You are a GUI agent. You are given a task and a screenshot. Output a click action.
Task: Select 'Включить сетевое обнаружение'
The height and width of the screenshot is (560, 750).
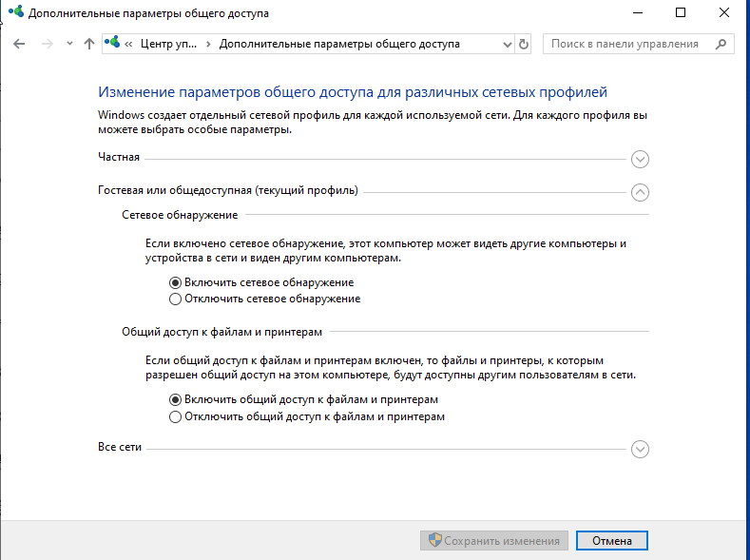click(261, 282)
